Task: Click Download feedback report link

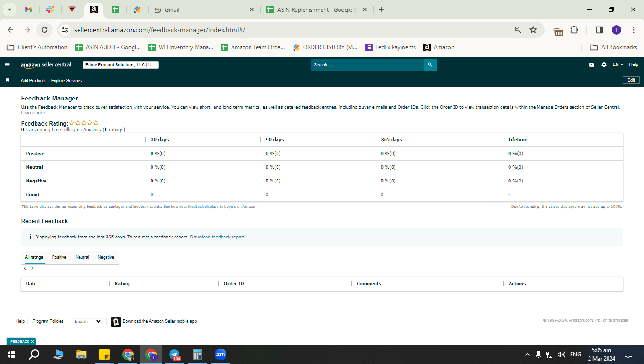Action: [217, 237]
